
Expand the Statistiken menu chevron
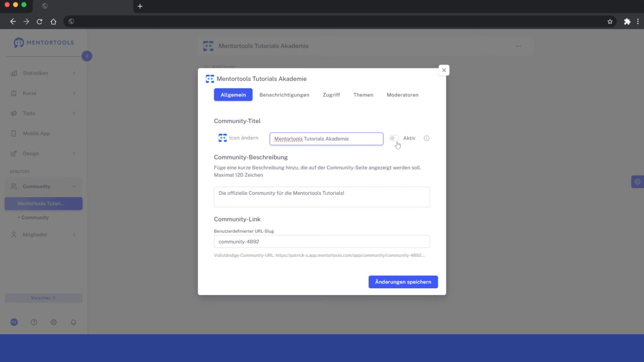coord(74,73)
